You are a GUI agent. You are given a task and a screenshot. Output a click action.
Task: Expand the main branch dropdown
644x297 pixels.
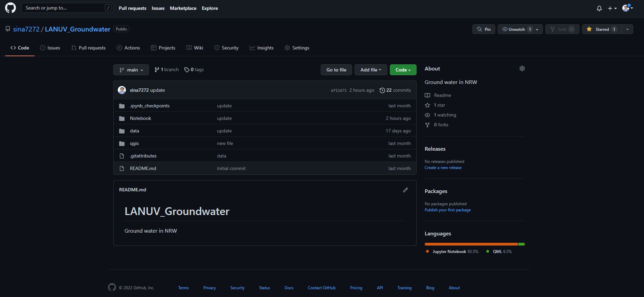coord(131,70)
